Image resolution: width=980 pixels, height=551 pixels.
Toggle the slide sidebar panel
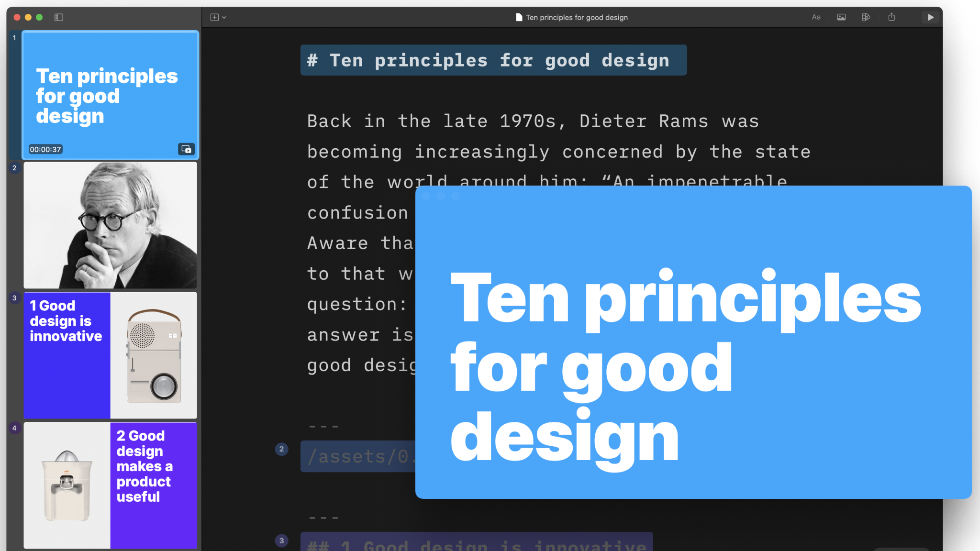(59, 17)
